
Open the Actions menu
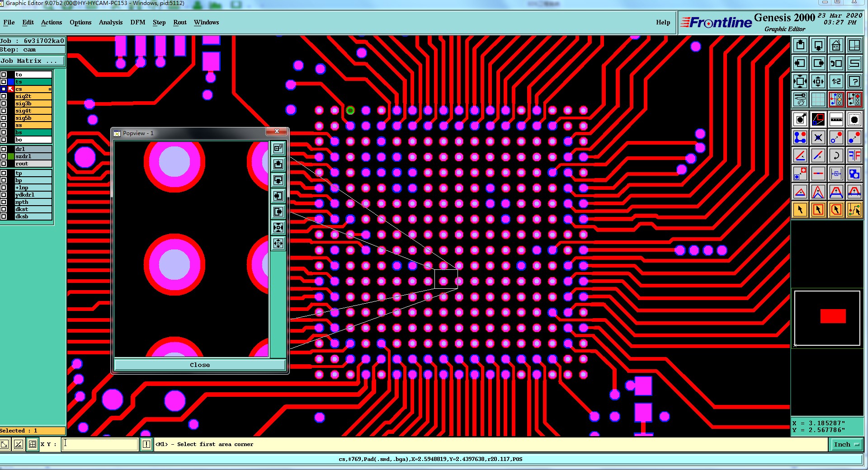click(52, 22)
